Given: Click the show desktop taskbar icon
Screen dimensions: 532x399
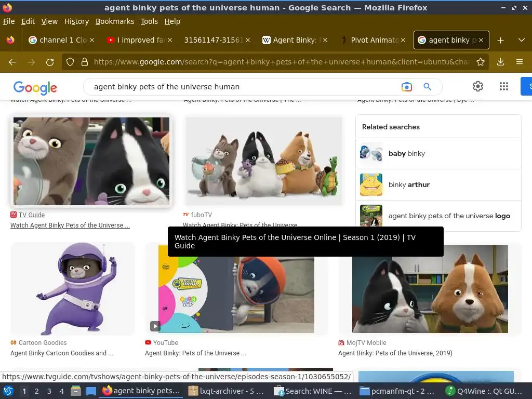Looking at the screenshot, I should tap(90, 391).
